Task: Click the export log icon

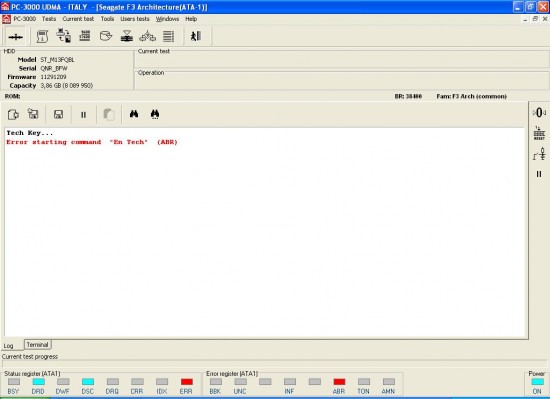Action: pos(13,114)
